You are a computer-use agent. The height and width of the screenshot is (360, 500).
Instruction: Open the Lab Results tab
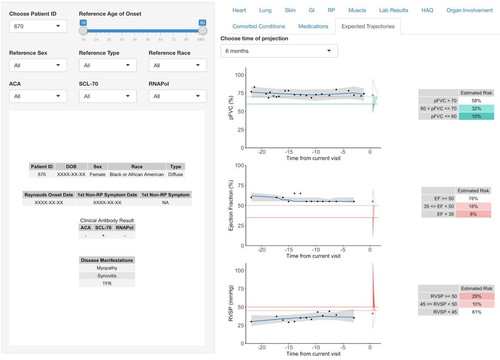(393, 10)
